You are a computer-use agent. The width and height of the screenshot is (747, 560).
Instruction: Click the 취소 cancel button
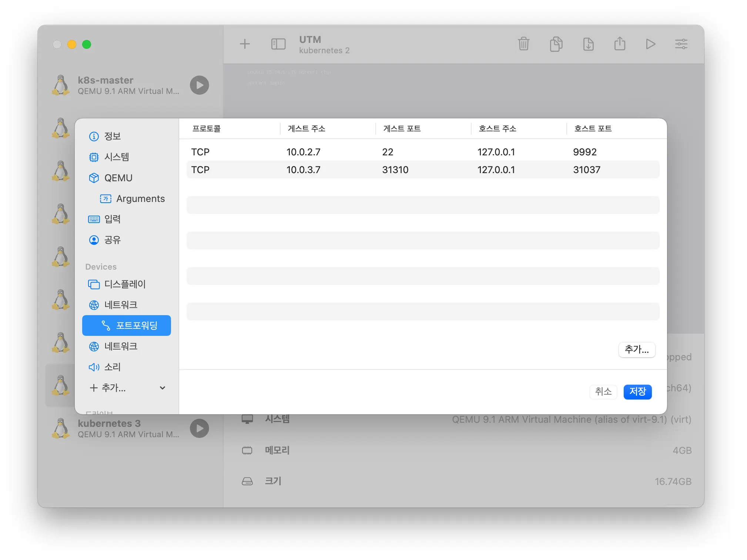[x=603, y=391]
